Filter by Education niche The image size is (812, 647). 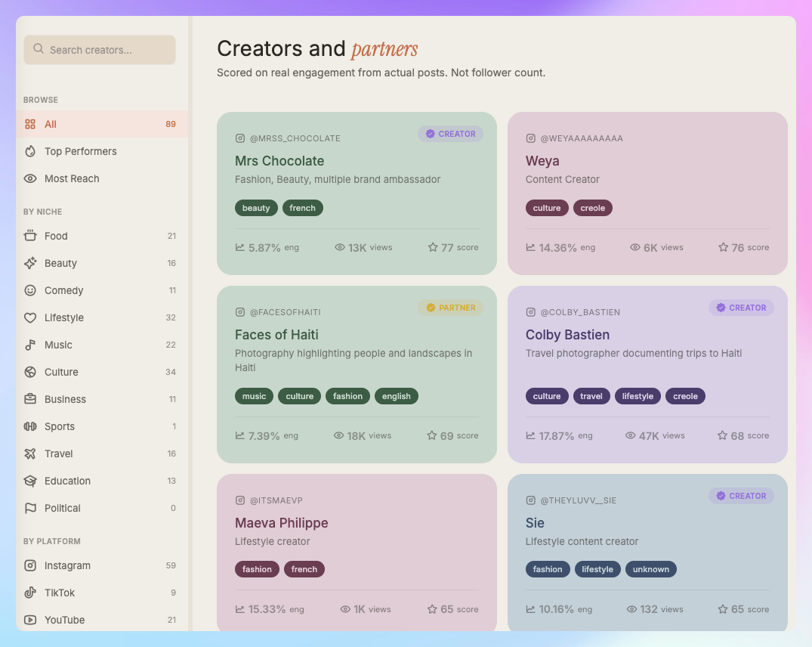tap(102, 481)
